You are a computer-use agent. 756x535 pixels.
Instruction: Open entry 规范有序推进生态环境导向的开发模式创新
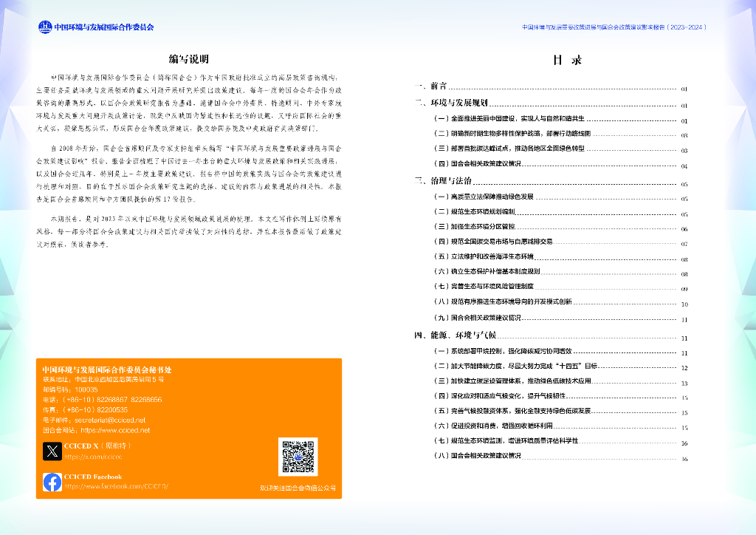click(x=560, y=302)
